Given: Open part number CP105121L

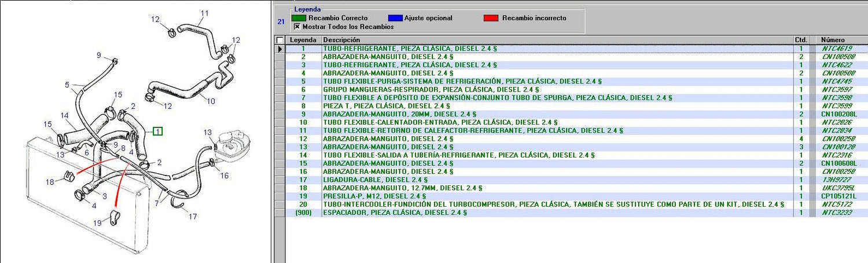Looking at the screenshot, I should click(x=838, y=196).
